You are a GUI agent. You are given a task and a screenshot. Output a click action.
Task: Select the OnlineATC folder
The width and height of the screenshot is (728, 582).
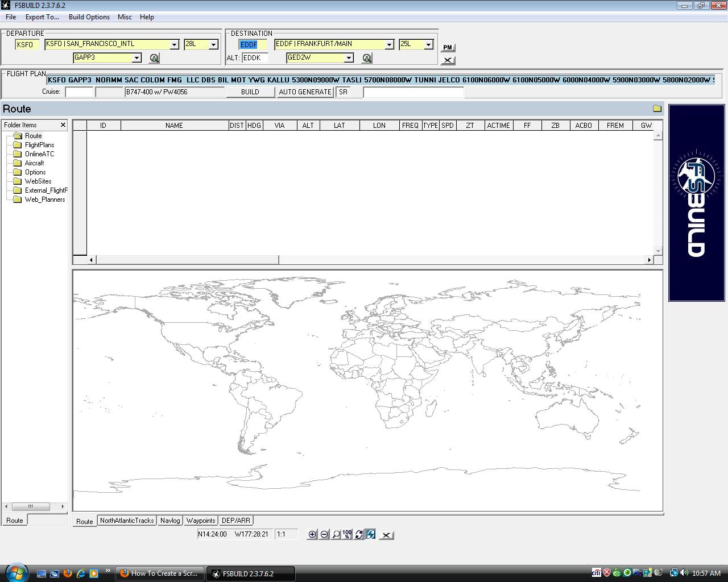pos(39,154)
